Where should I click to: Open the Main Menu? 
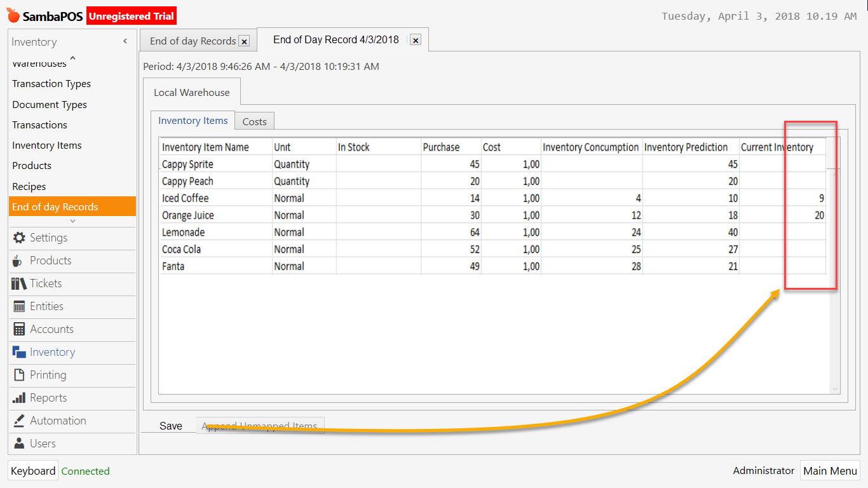830,471
